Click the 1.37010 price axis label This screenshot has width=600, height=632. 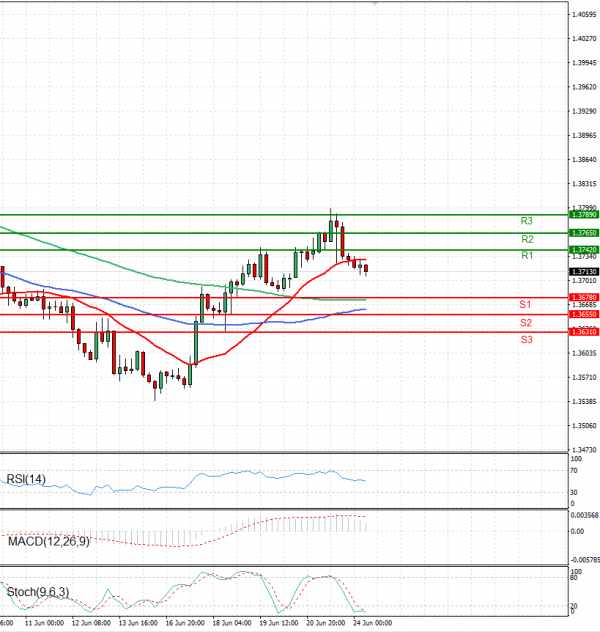pyautogui.click(x=584, y=281)
